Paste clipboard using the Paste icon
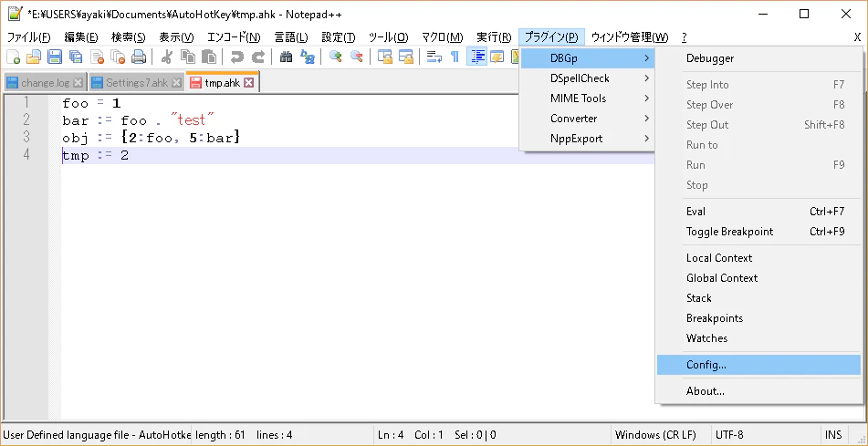Viewport: 868px width, 446px height. point(209,57)
